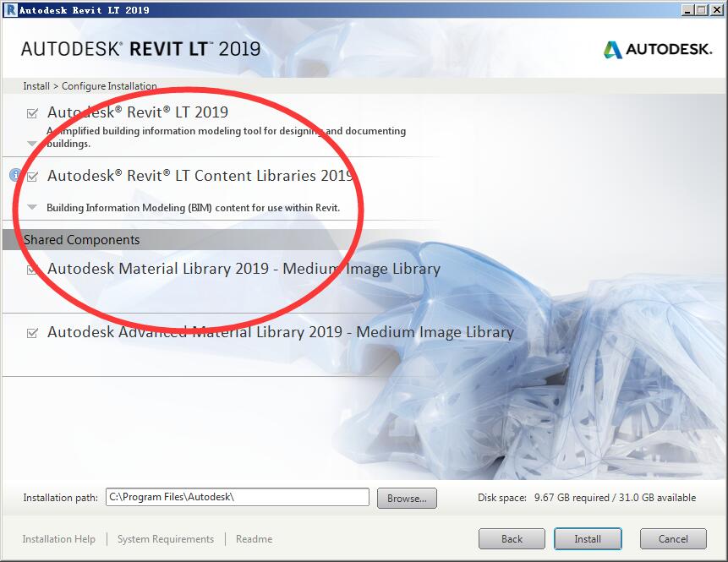
Task: Click the "Install > Configure Installation" breadcrumb text
Action: click(x=90, y=86)
